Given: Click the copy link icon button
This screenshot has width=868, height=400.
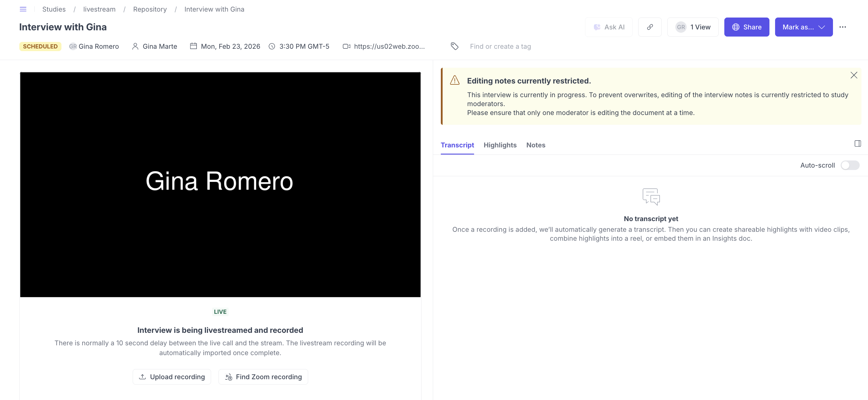Looking at the screenshot, I should [x=650, y=27].
